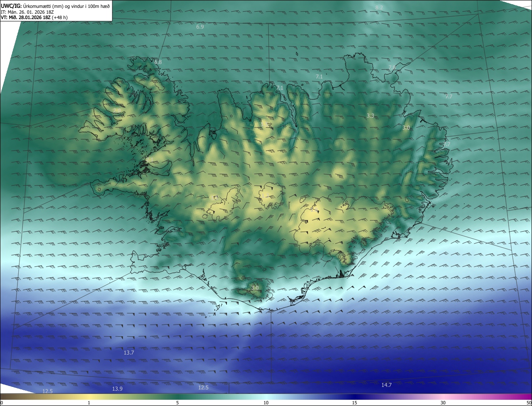This screenshot has height=406, width=532.
Task: Click the 0 tick on the color scale
Action: (2, 403)
